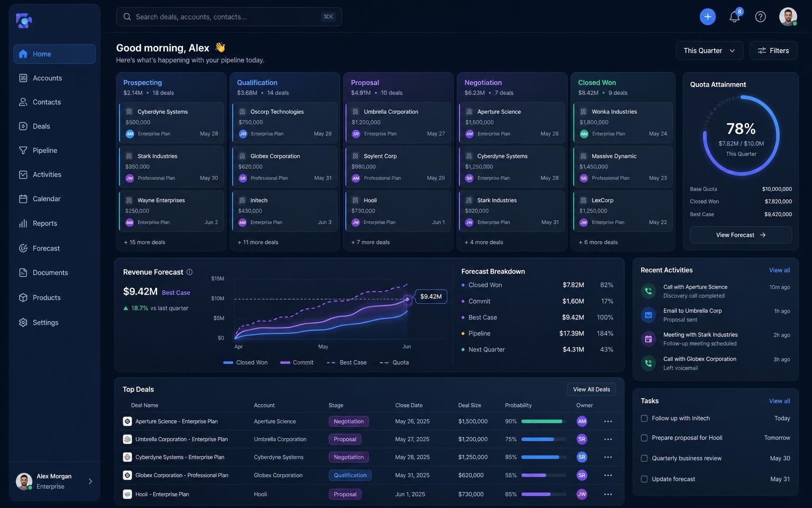Open user profile avatar in top bar
This screenshot has width=812, height=508.
pyautogui.click(x=788, y=16)
